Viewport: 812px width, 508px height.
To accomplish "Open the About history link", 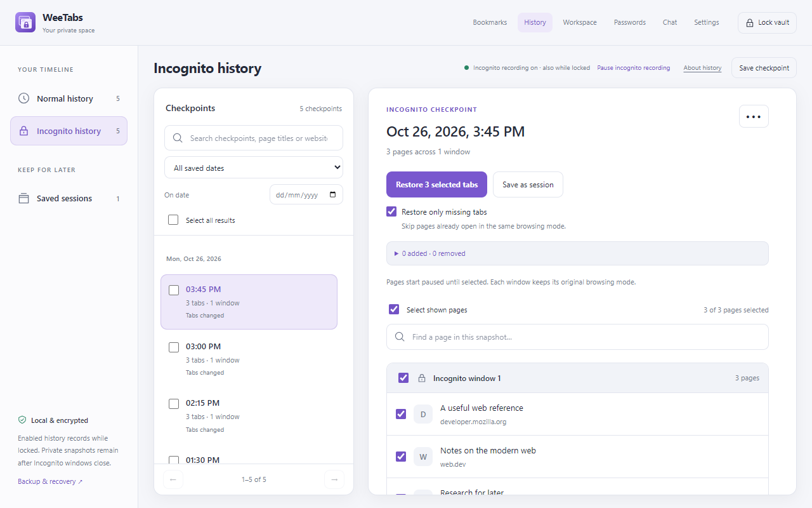I will pyautogui.click(x=702, y=68).
